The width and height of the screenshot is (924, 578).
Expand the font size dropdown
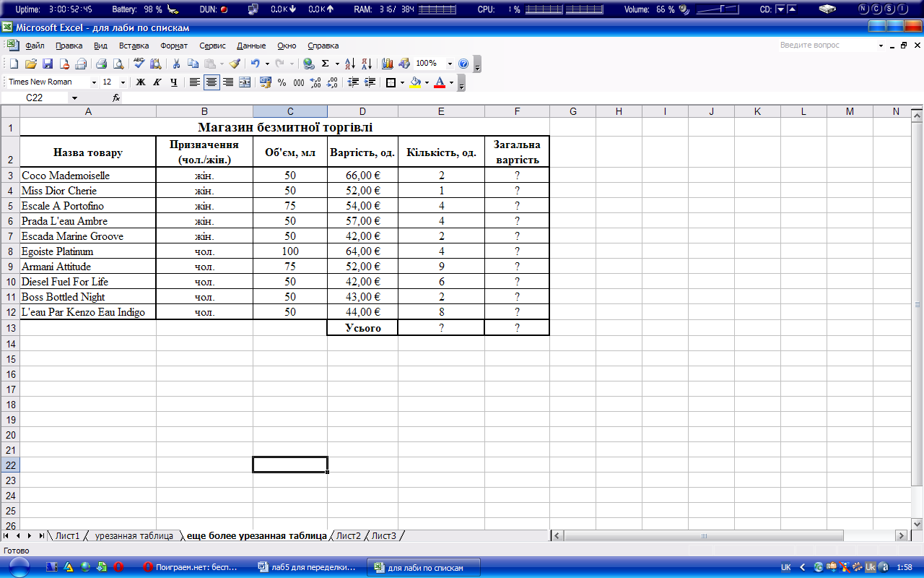point(123,82)
